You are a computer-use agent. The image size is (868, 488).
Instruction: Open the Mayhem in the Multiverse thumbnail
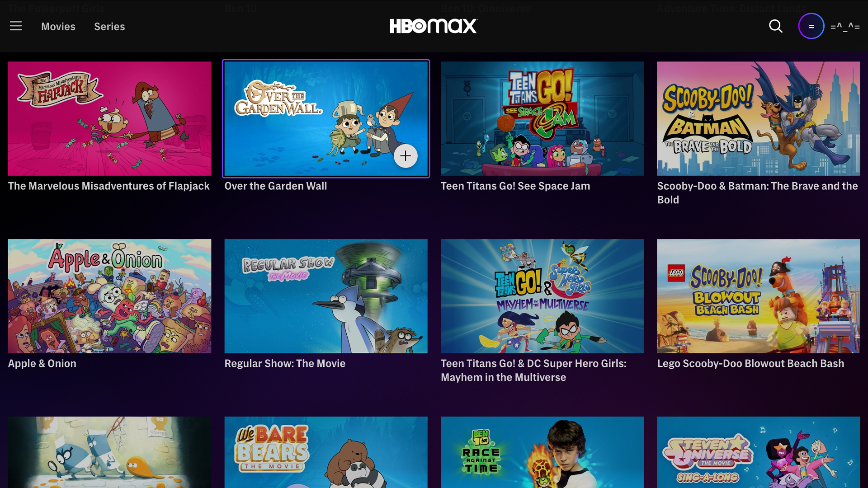pyautogui.click(x=542, y=296)
